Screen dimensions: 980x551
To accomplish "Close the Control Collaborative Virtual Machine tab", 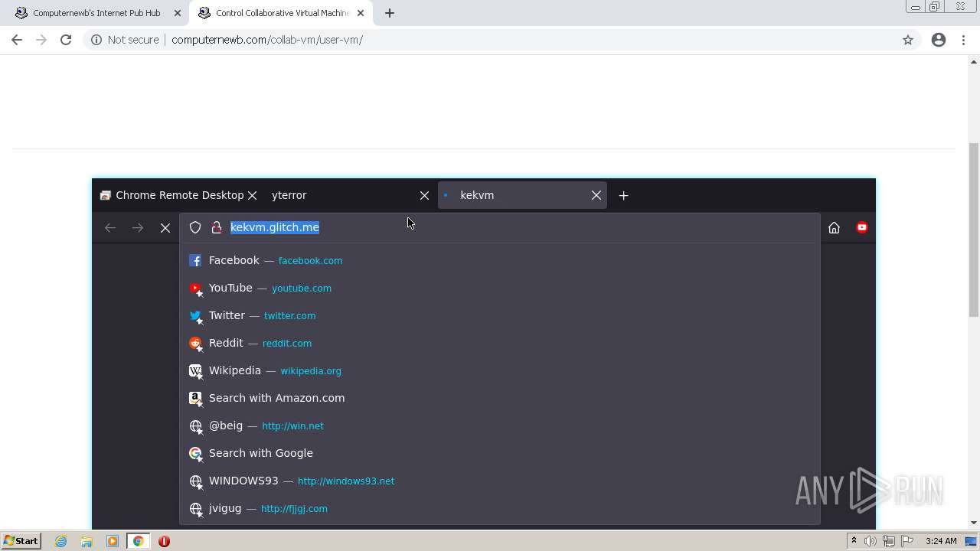I will (361, 13).
